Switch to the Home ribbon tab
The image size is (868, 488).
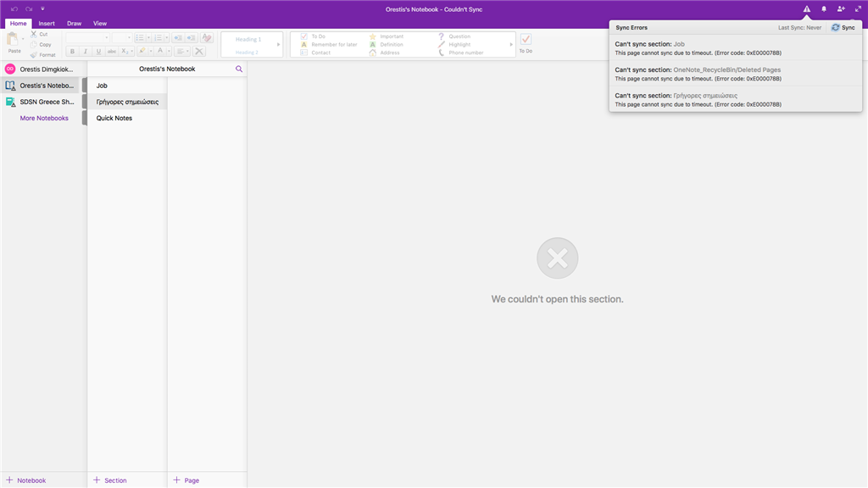pyautogui.click(x=19, y=23)
